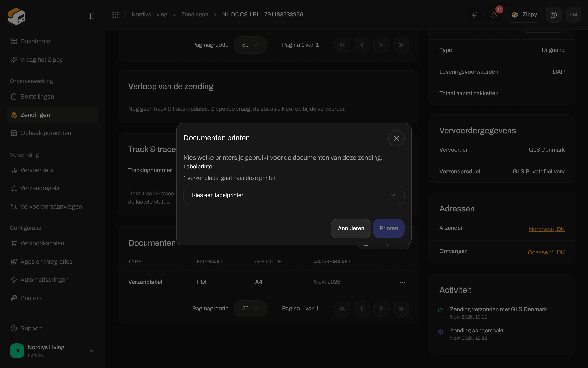
Task: Open the upper Paginagrootte 50 dropdown
Action: pos(250,45)
